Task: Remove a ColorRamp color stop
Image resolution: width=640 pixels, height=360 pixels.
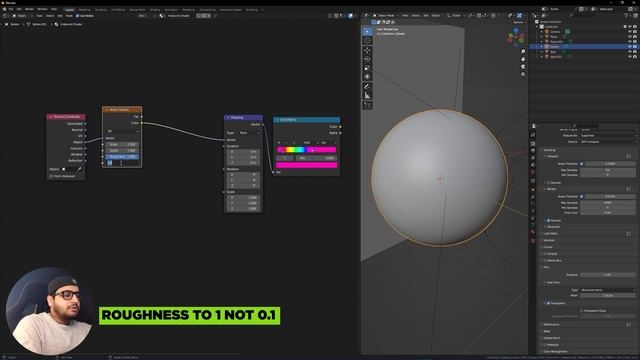Action: pyautogui.click(x=286, y=143)
